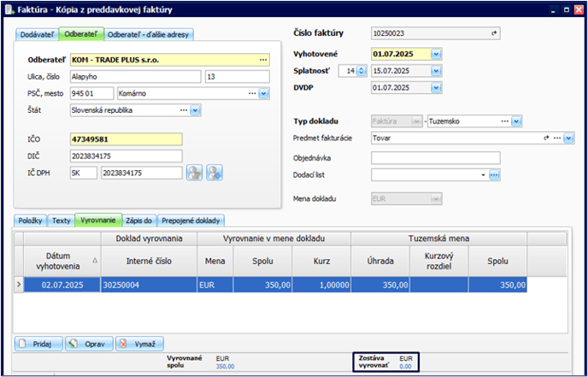Click the second partner icon beside IČ DPH
The height and width of the screenshot is (377, 588).
tap(214, 173)
